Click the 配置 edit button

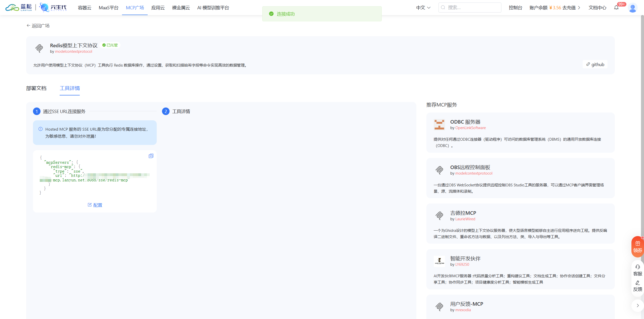coord(95,205)
